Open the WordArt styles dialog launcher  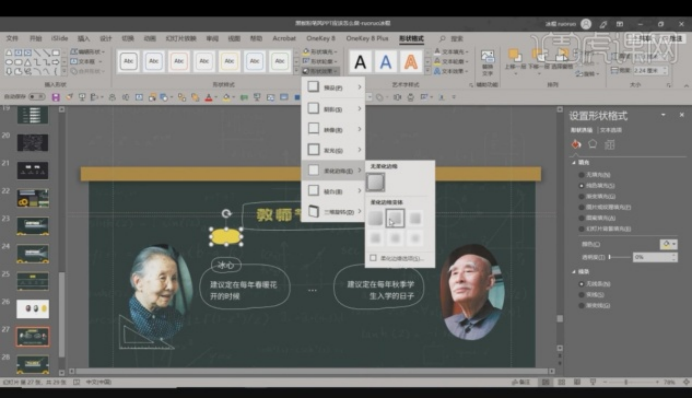click(471, 85)
